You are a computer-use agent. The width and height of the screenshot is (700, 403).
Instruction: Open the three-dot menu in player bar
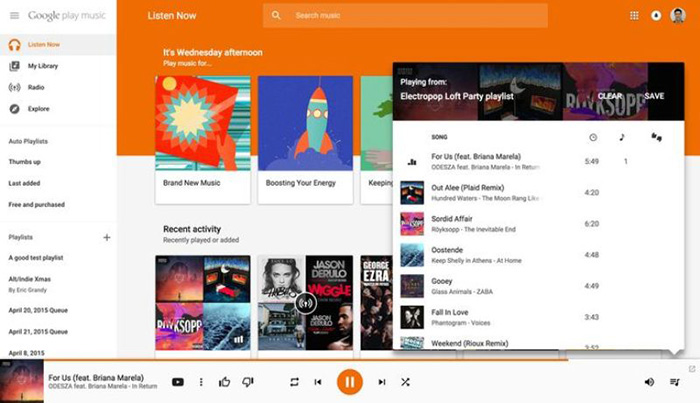point(201,382)
